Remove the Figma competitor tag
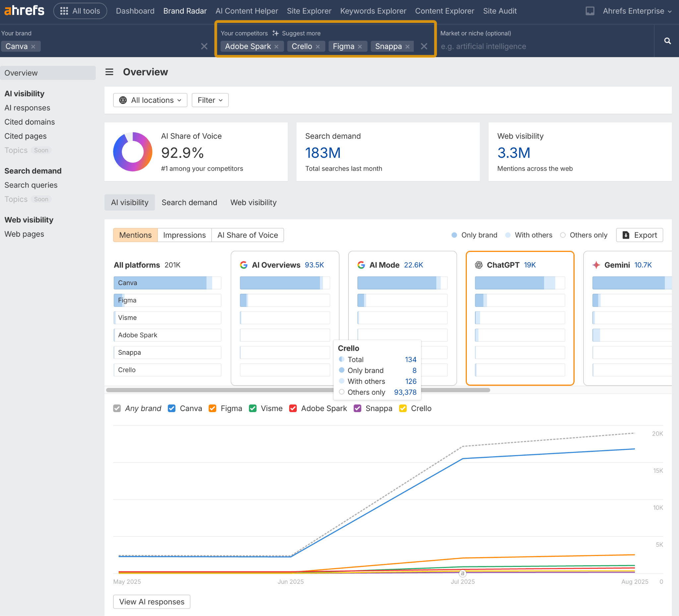The width and height of the screenshot is (679, 616). point(360,46)
